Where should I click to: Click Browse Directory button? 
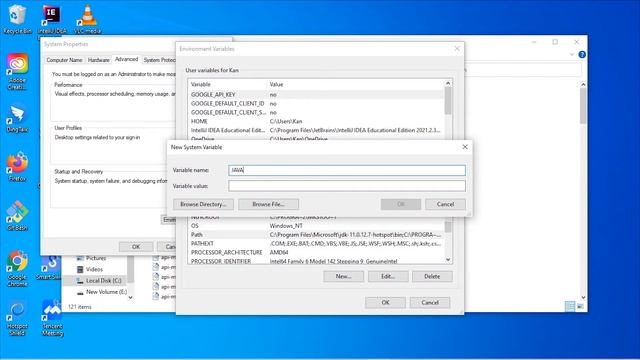point(203,204)
